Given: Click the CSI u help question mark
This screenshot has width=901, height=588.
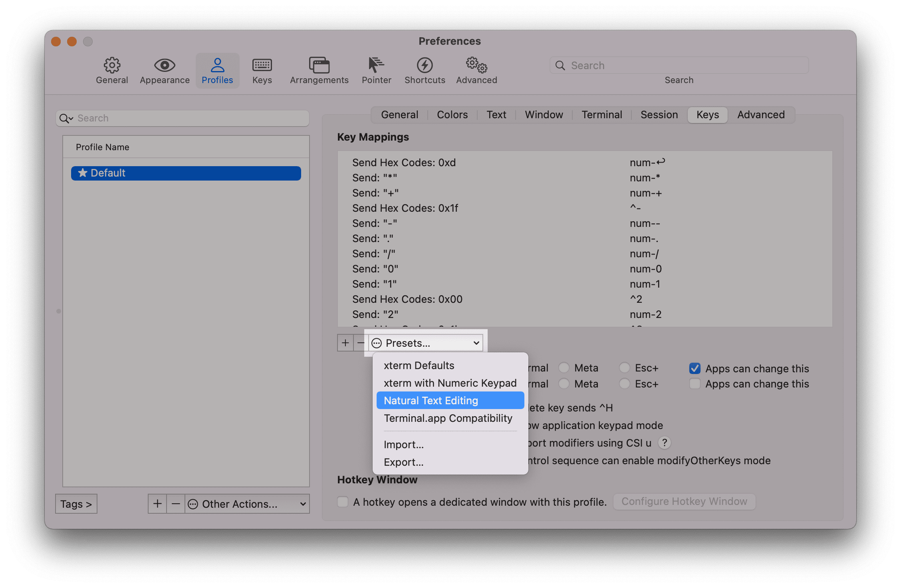Looking at the screenshot, I should [664, 443].
